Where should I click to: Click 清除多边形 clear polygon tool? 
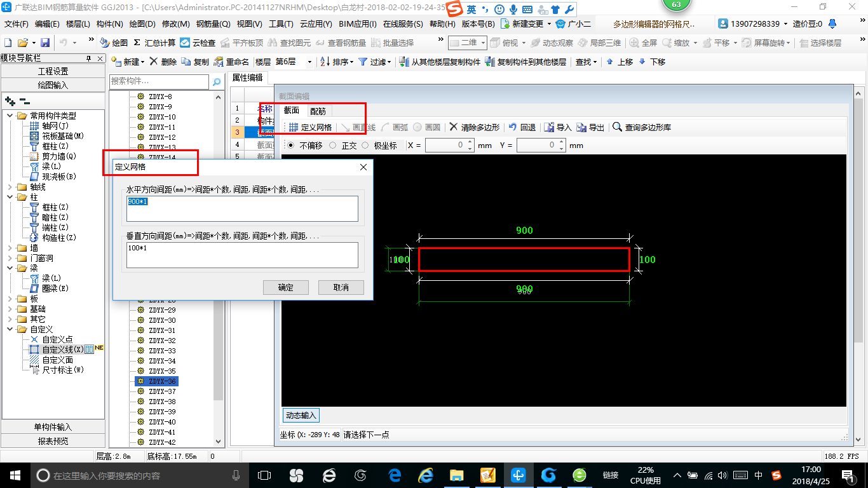(474, 127)
